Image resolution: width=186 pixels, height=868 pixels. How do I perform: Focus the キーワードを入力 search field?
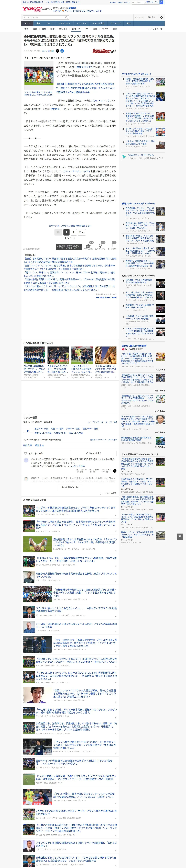click(44, 17)
